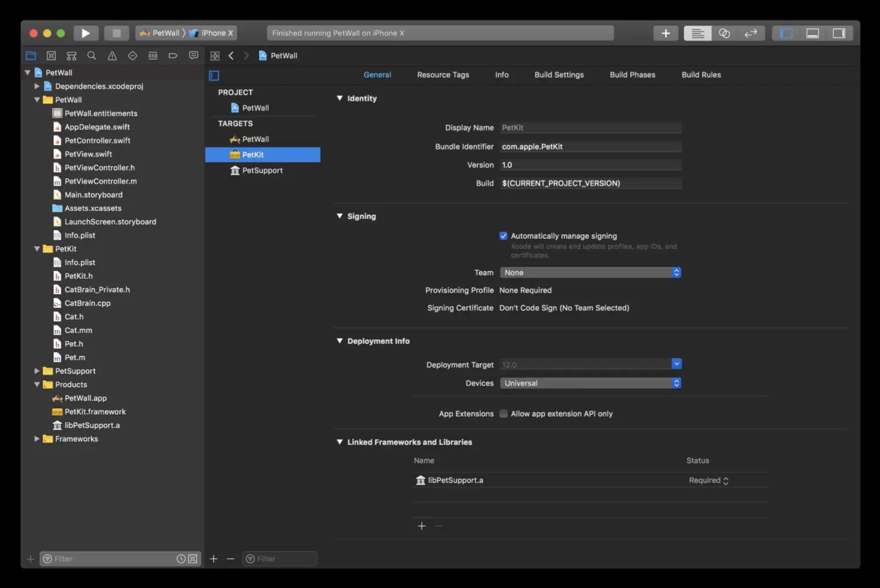Switch to the Build Rules tab
This screenshot has height=588, width=880.
(701, 75)
